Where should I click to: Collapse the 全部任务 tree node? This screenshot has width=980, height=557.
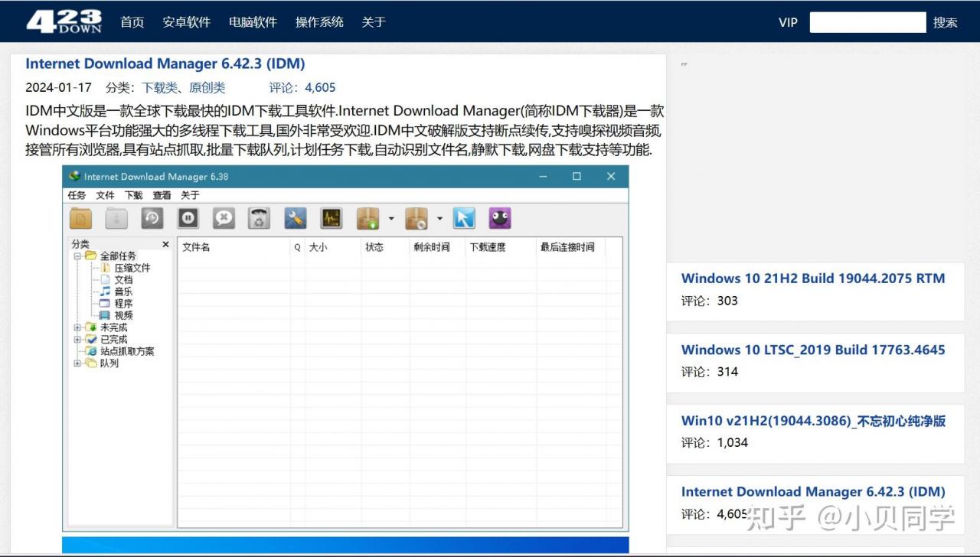click(77, 256)
